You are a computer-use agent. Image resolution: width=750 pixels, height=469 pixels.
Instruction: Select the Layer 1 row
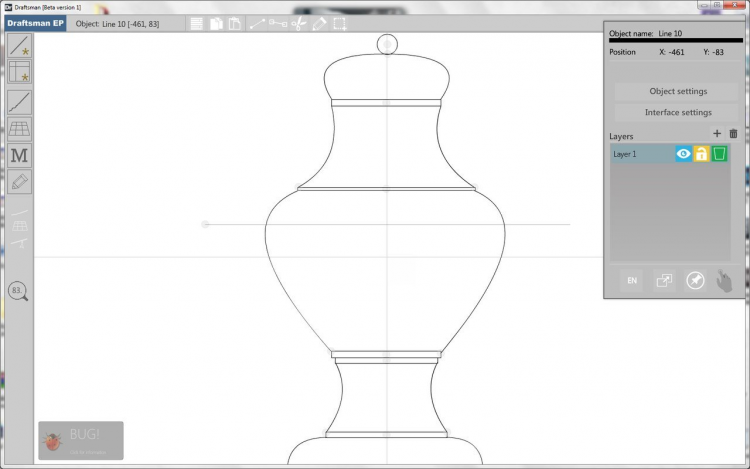670,154
